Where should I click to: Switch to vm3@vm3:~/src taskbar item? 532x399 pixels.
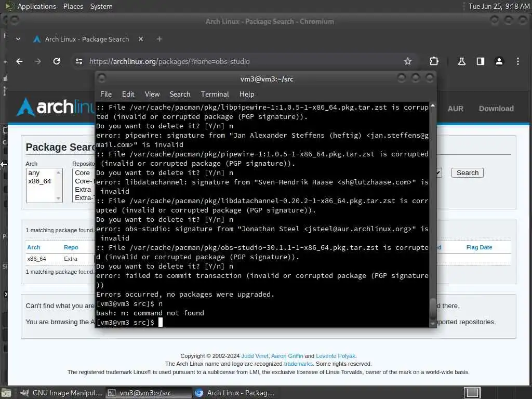pyautogui.click(x=149, y=393)
